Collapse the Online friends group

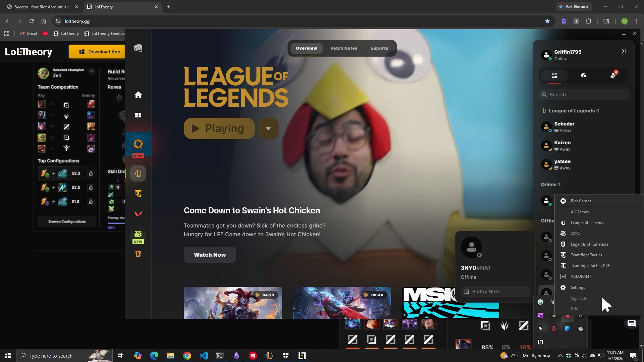550,185
